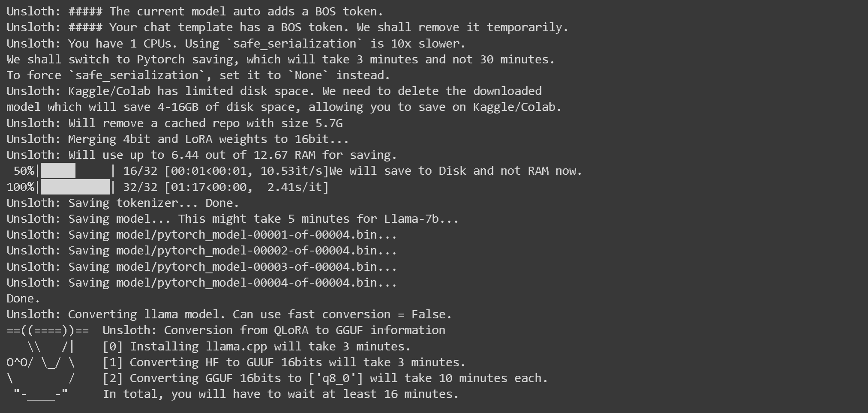This screenshot has height=413, width=868.
Task: Click 'The current model auto adds' line
Action: click(195, 12)
